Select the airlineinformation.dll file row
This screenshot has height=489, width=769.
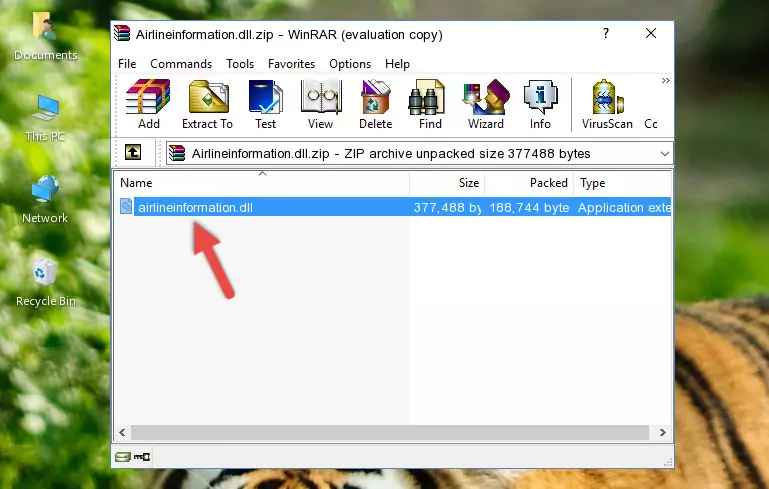[393, 207]
